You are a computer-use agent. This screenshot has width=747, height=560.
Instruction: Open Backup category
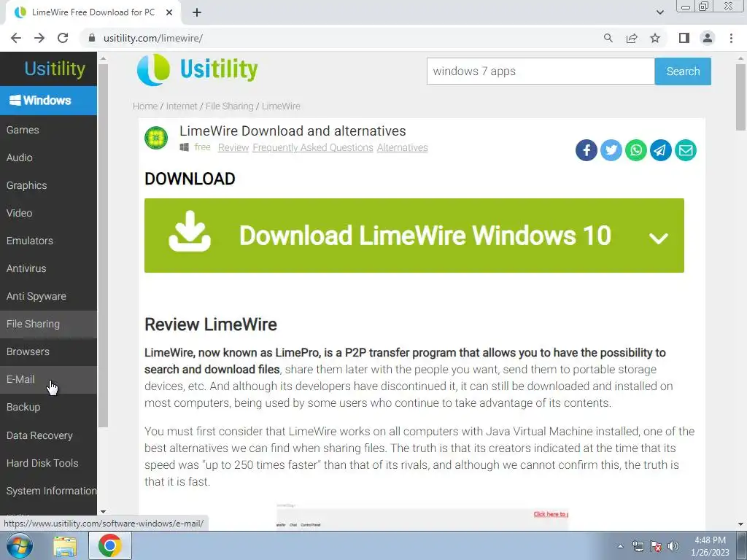[48, 407]
